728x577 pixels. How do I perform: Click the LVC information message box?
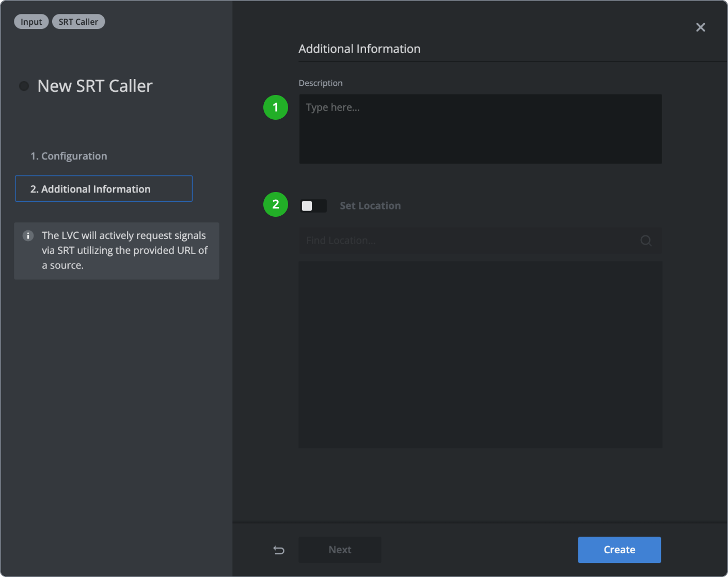tap(117, 251)
